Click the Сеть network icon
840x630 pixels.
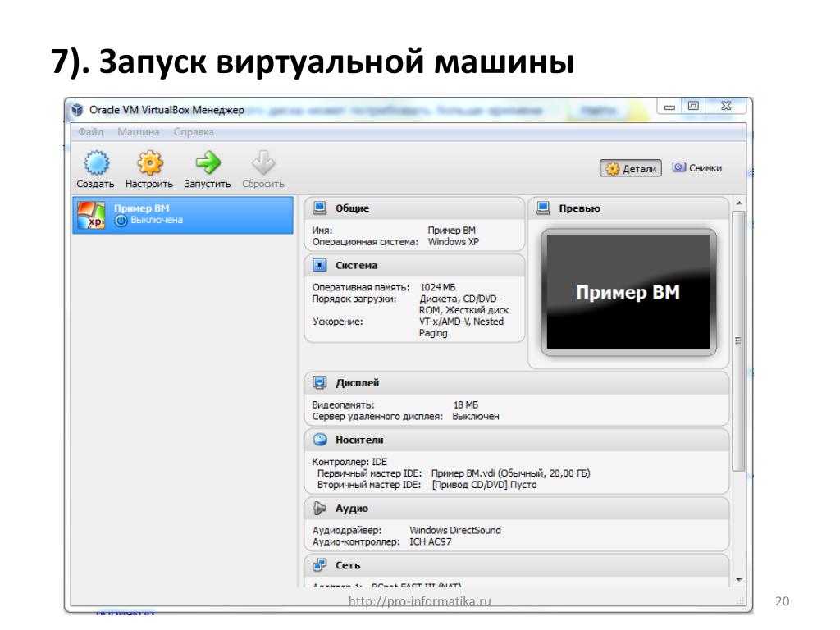[320, 564]
